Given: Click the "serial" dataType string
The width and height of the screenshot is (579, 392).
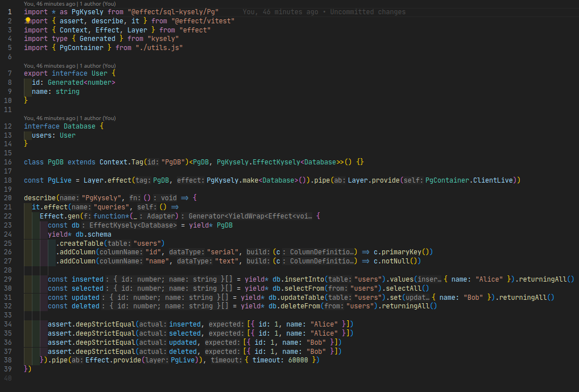Looking at the screenshot, I should (x=222, y=252).
